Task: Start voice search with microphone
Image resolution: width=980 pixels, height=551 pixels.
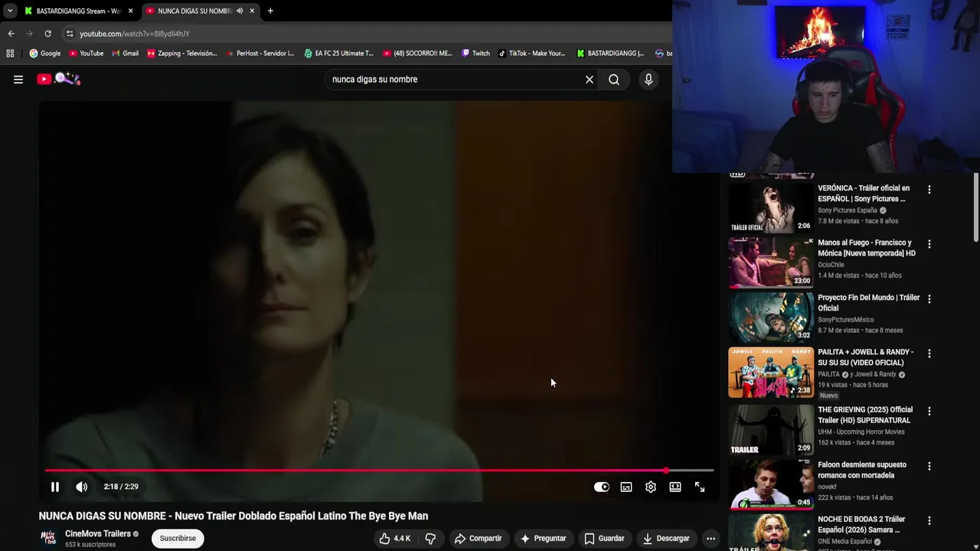Action: point(648,80)
